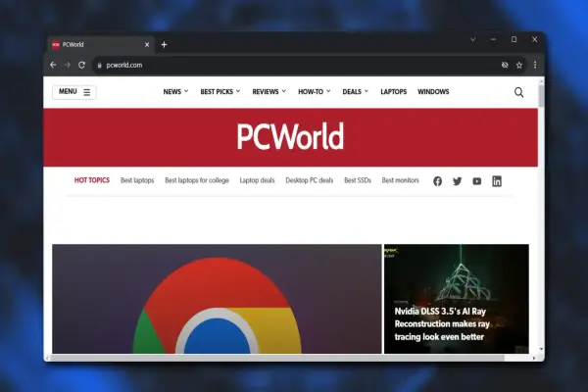Screen dimensions: 588x392
Task: Expand the NEWS dropdown
Action: (x=175, y=91)
